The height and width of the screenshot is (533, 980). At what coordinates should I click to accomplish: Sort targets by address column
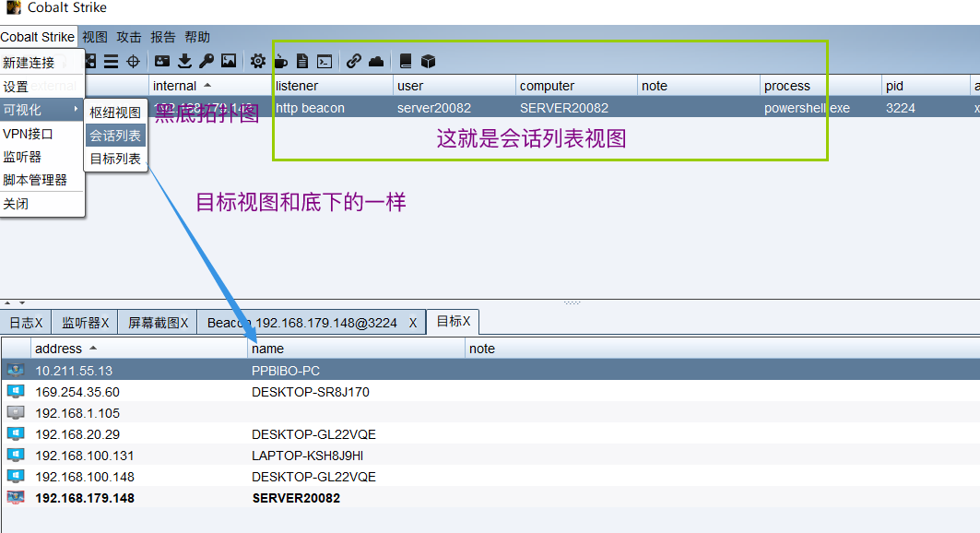point(139,349)
